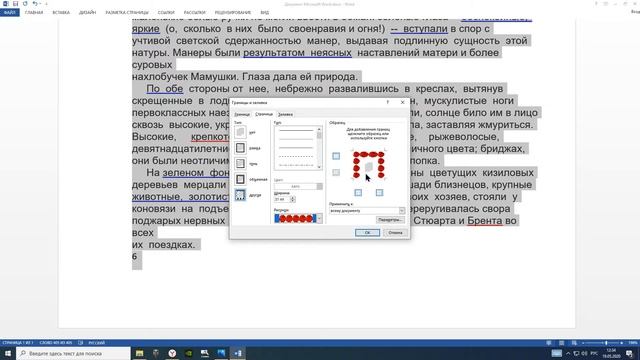Image resolution: width=640 pixels, height=360 pixels.
Task: Open Yandex Browser from taskbar
Action: coord(172,353)
